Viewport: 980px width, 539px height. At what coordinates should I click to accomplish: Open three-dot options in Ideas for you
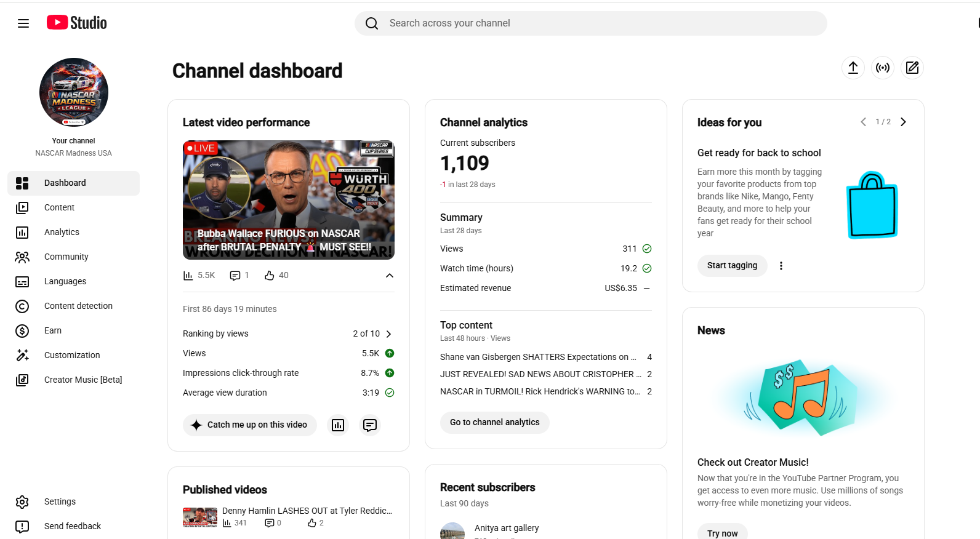point(781,266)
